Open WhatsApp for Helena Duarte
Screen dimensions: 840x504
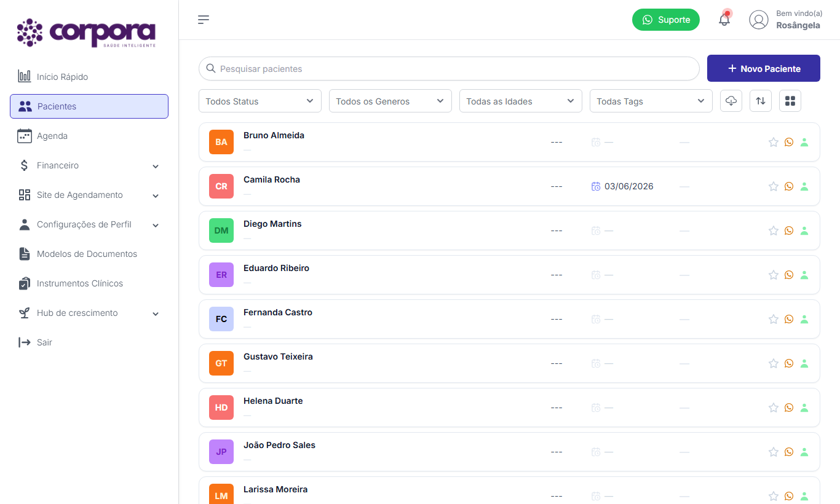coord(789,408)
